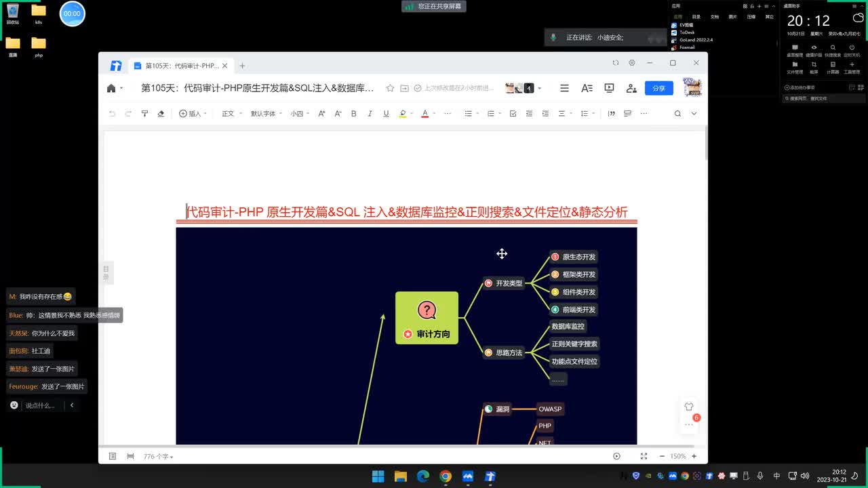Collapse the toolbar with the chevron
The image size is (868, 488).
[694, 114]
